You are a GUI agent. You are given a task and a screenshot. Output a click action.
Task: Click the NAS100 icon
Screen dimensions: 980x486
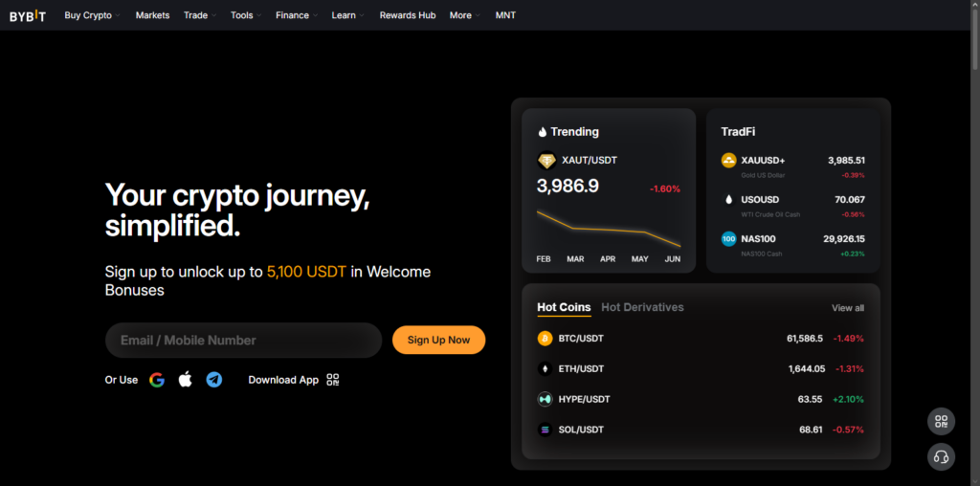pos(728,238)
